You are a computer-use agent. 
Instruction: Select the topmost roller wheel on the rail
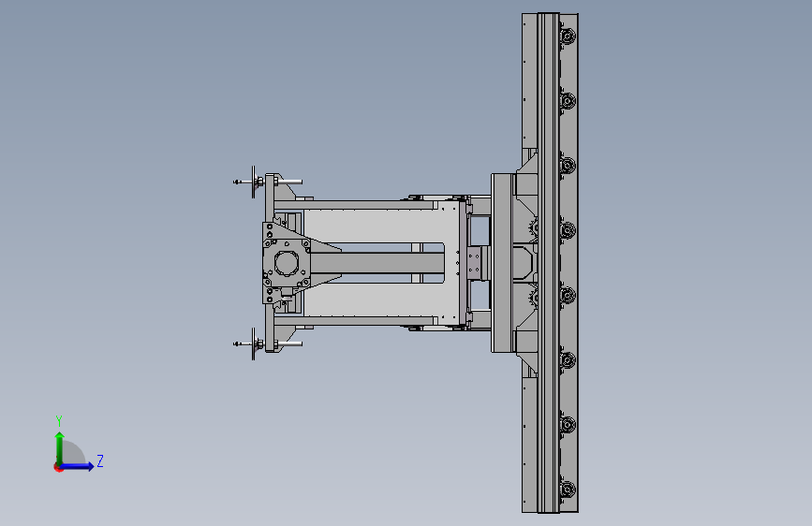[568, 37]
